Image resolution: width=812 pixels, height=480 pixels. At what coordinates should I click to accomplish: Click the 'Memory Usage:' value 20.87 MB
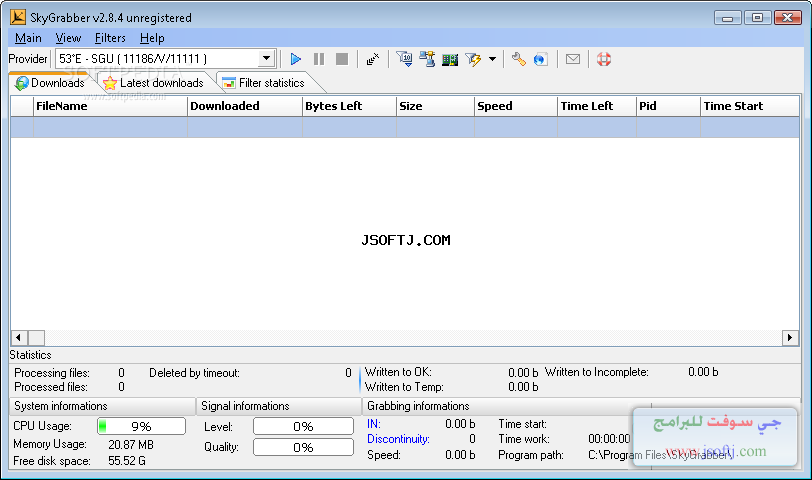click(131, 445)
